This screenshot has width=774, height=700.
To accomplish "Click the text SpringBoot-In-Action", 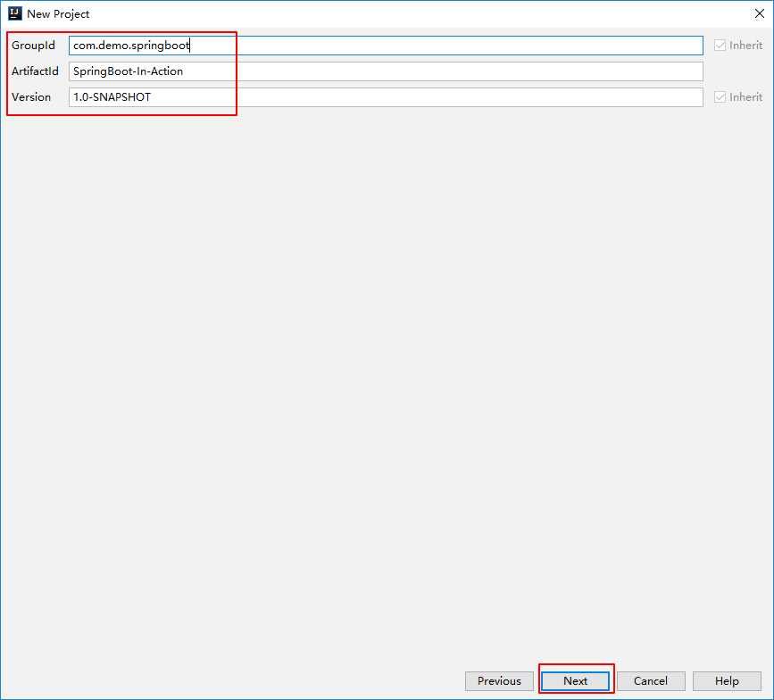I will 127,71.
